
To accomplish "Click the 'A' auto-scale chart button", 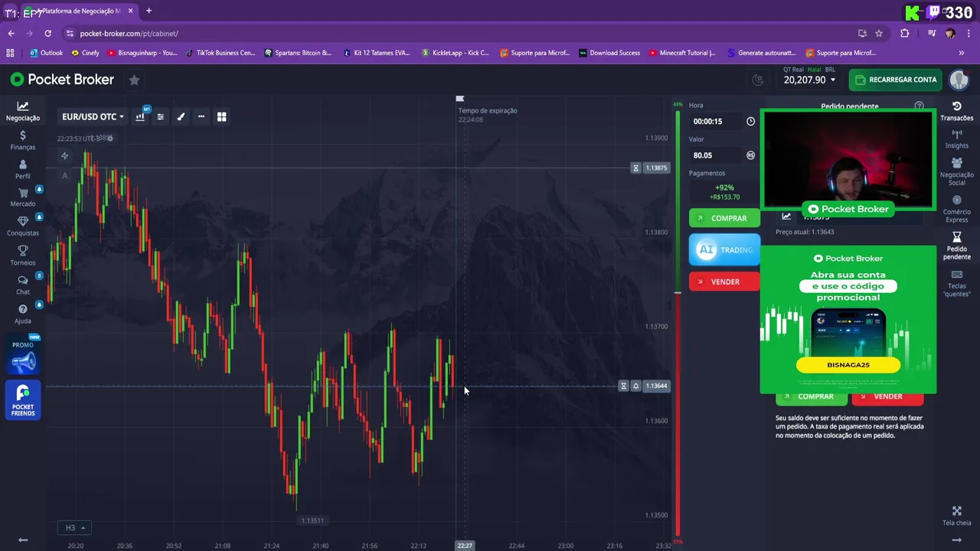I will click(64, 175).
